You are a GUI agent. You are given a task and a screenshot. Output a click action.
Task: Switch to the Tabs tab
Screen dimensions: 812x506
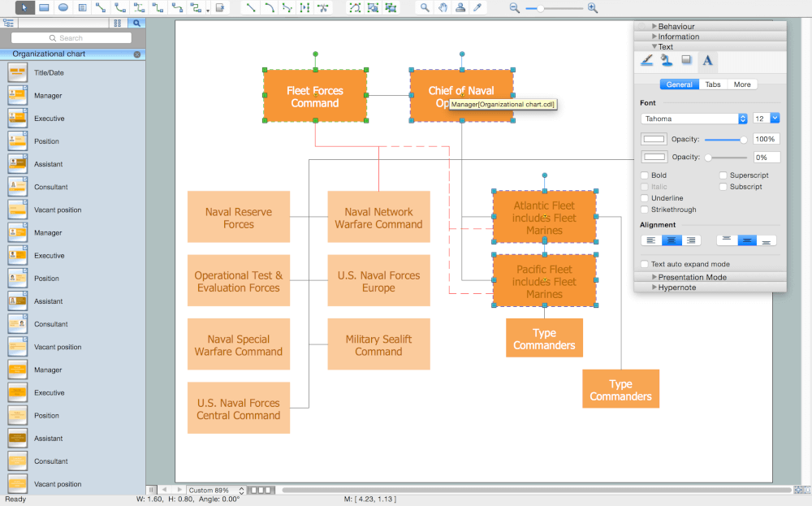(713, 84)
